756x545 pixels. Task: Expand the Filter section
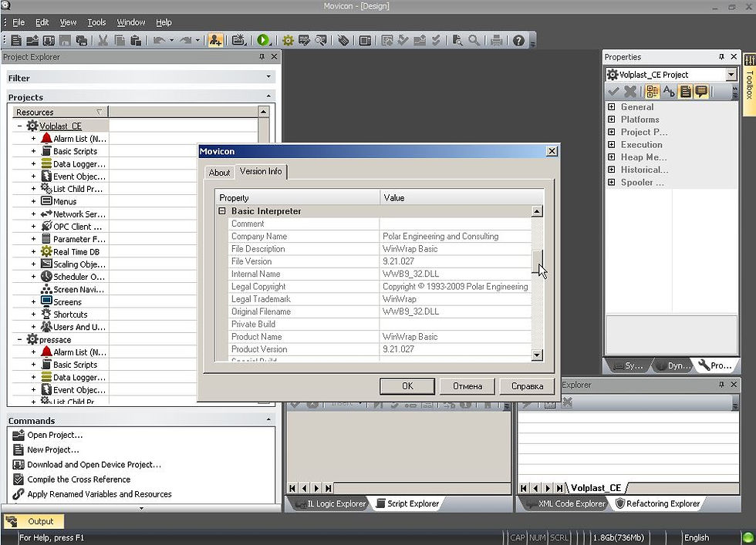coord(268,77)
